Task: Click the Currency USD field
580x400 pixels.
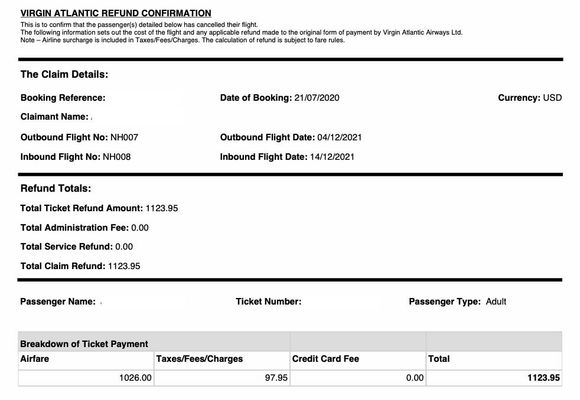Action: tap(530, 98)
